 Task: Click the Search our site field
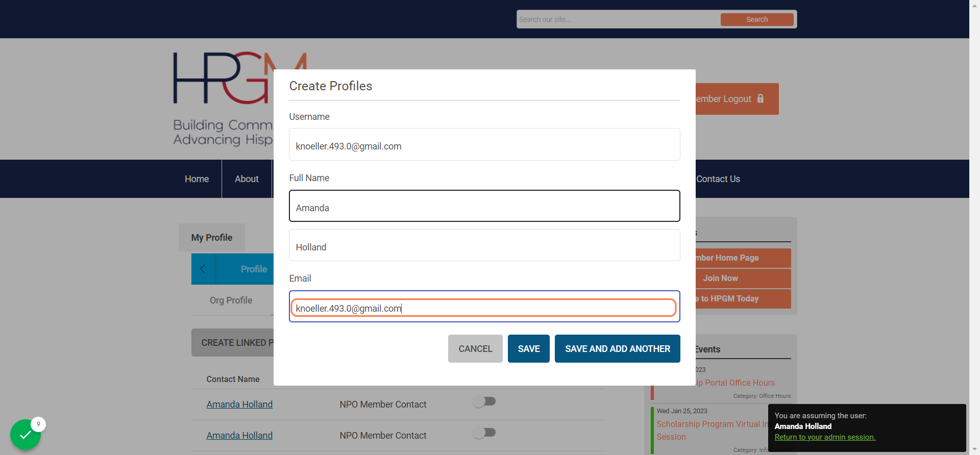click(618, 19)
